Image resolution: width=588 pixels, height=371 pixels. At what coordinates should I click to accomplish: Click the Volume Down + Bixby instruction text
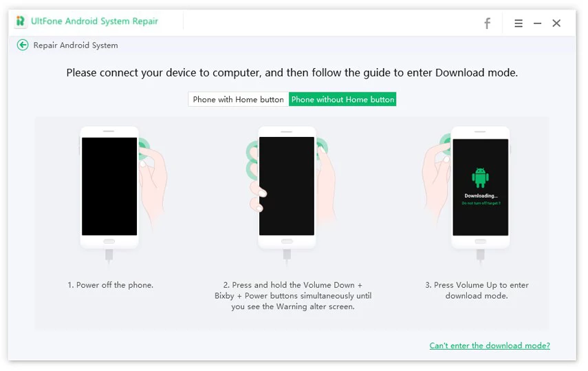click(x=292, y=296)
